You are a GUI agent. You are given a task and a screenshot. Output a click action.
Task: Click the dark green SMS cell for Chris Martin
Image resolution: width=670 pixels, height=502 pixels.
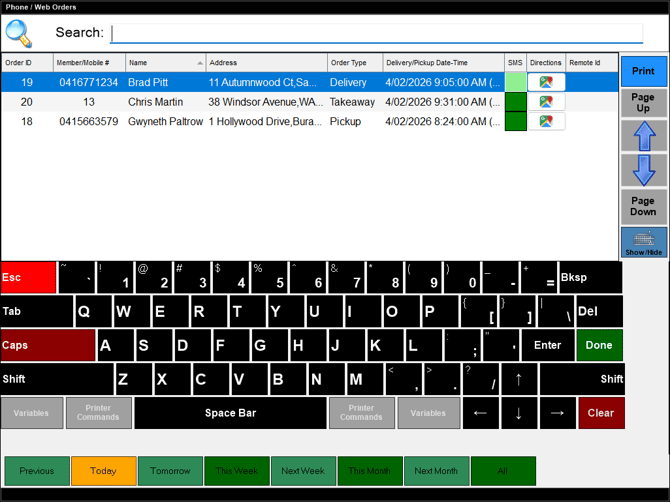[x=515, y=102]
